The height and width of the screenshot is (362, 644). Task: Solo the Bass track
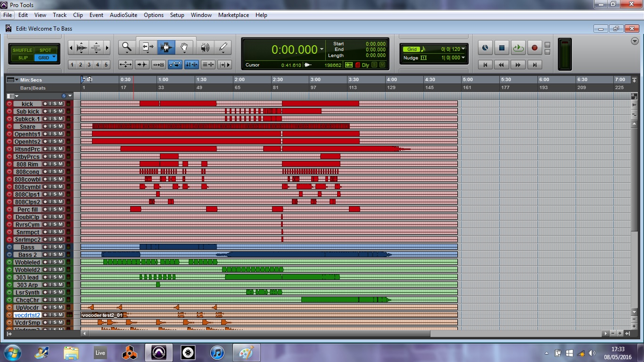click(55, 247)
